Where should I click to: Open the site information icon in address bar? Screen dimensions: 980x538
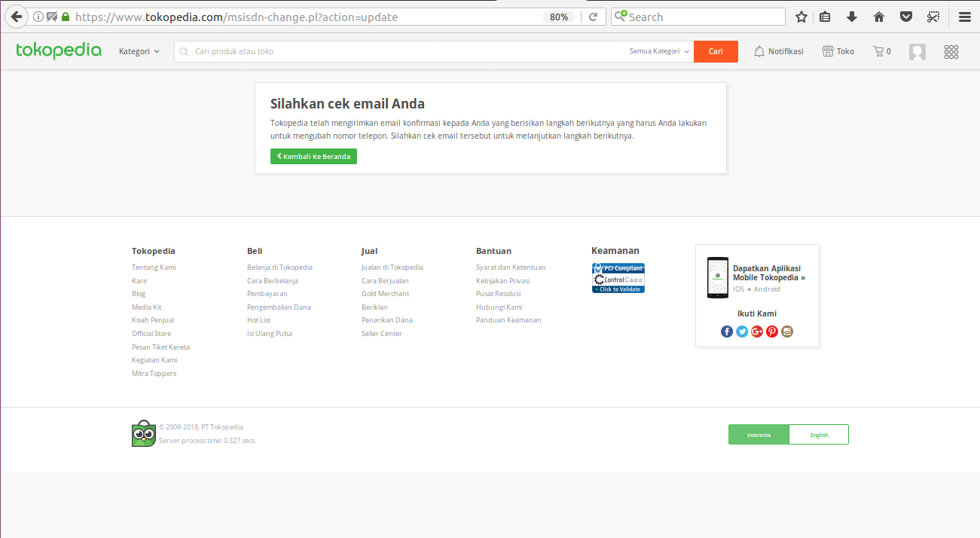click(x=38, y=17)
